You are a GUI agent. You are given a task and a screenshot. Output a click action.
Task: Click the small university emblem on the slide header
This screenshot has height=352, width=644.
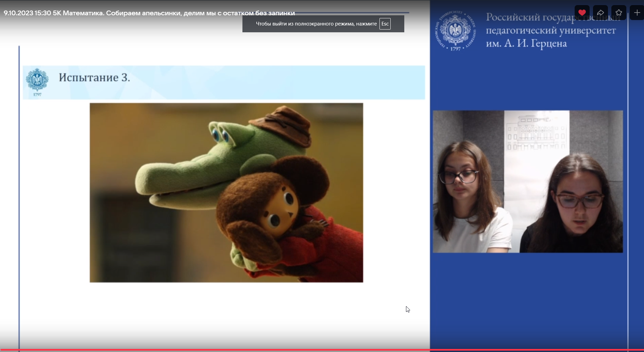[37, 82]
